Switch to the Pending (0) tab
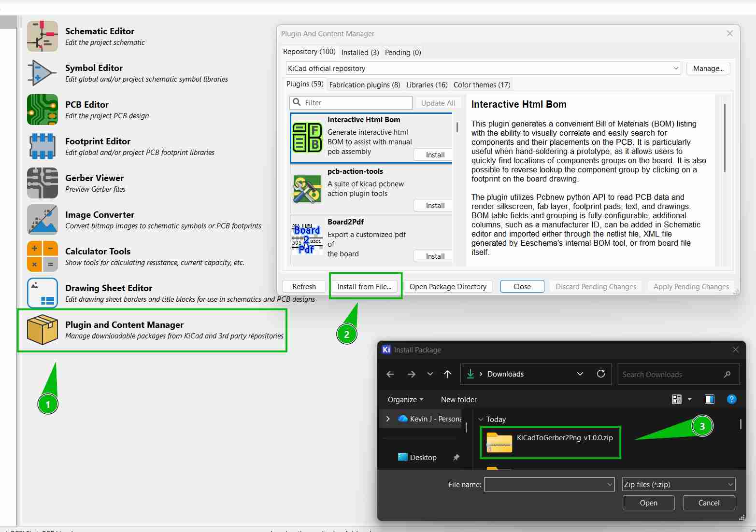 pos(403,53)
